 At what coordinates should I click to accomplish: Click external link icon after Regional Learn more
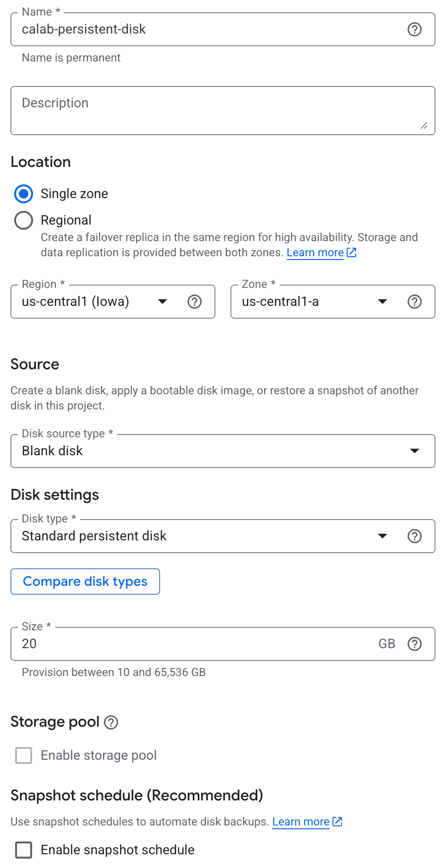[352, 252]
